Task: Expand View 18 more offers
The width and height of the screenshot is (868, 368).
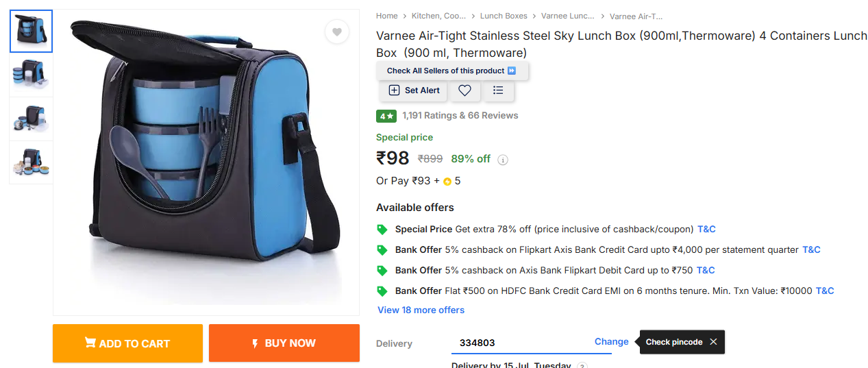Action: tap(421, 310)
